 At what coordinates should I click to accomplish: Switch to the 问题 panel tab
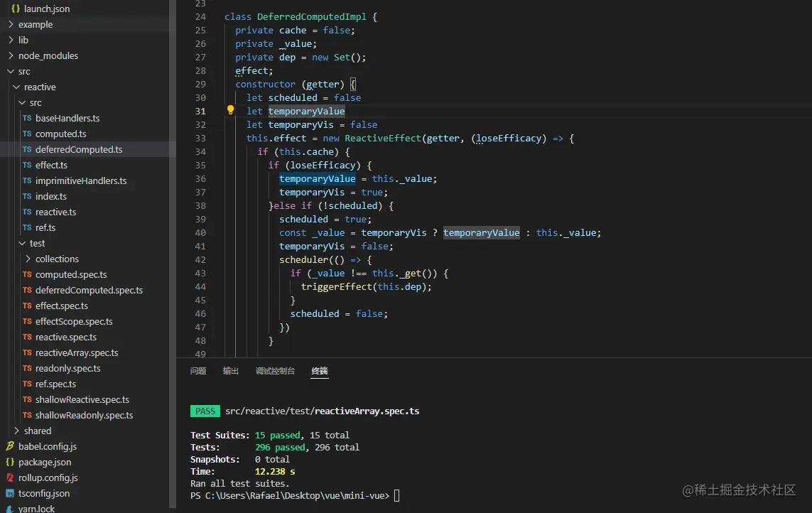198,371
